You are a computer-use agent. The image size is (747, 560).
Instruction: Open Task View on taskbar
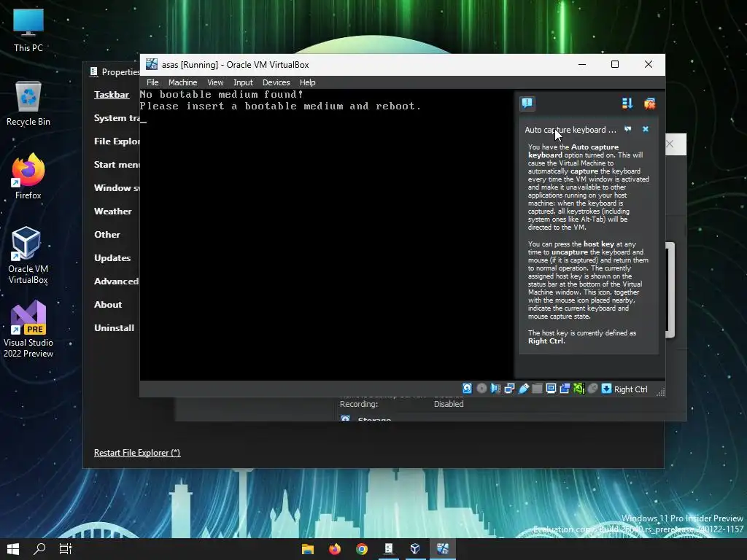click(65, 549)
